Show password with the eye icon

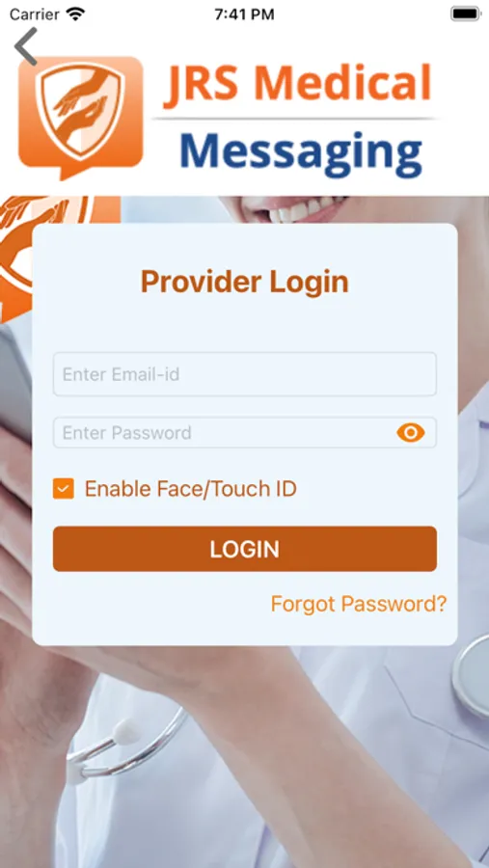click(x=410, y=432)
